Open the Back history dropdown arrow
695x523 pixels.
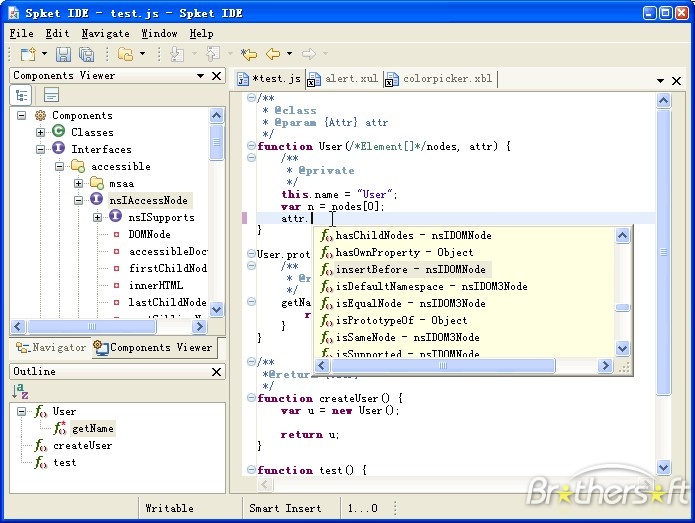click(x=289, y=54)
